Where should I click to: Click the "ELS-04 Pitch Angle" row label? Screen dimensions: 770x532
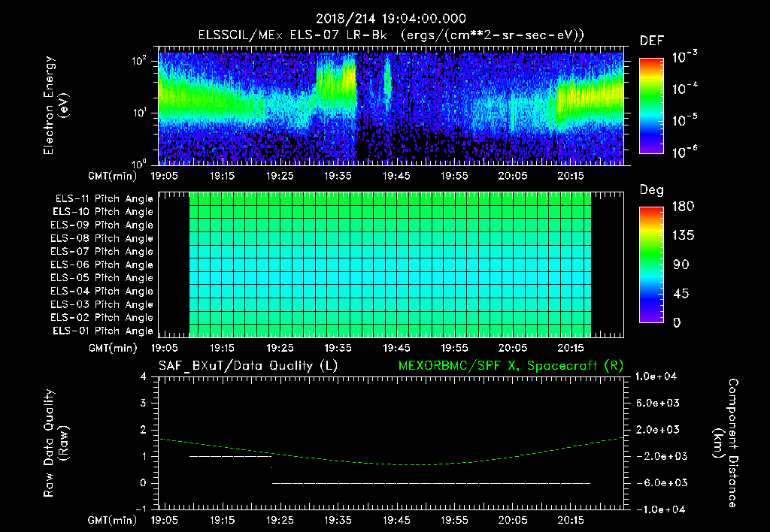(x=102, y=291)
